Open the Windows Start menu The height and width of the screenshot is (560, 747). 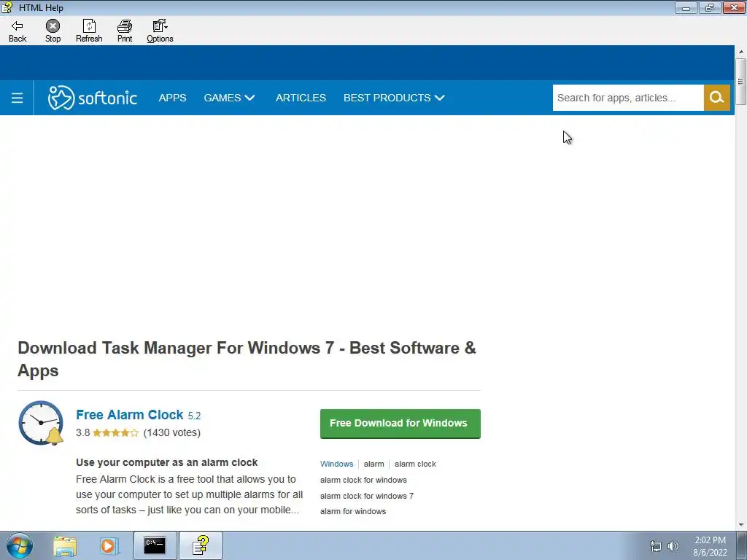point(20,545)
